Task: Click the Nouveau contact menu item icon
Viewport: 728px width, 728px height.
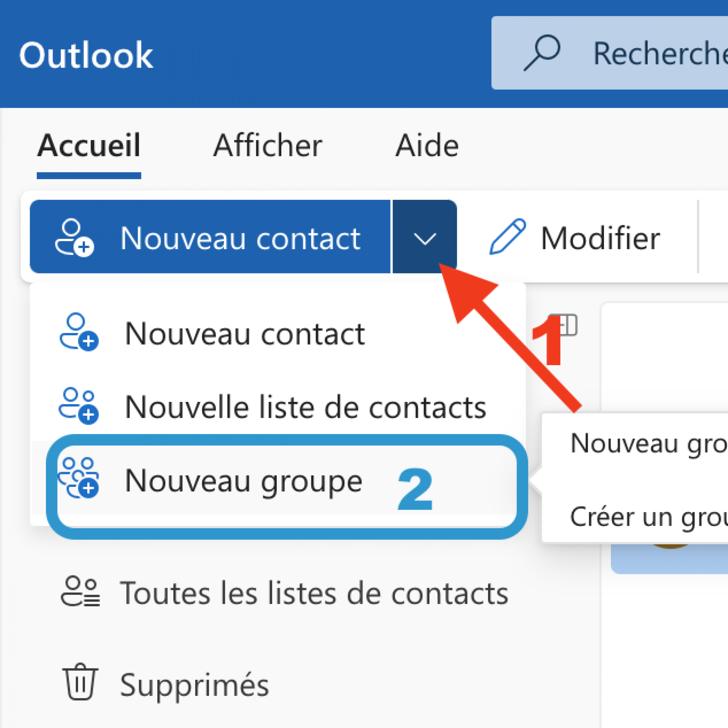Action: (x=79, y=332)
